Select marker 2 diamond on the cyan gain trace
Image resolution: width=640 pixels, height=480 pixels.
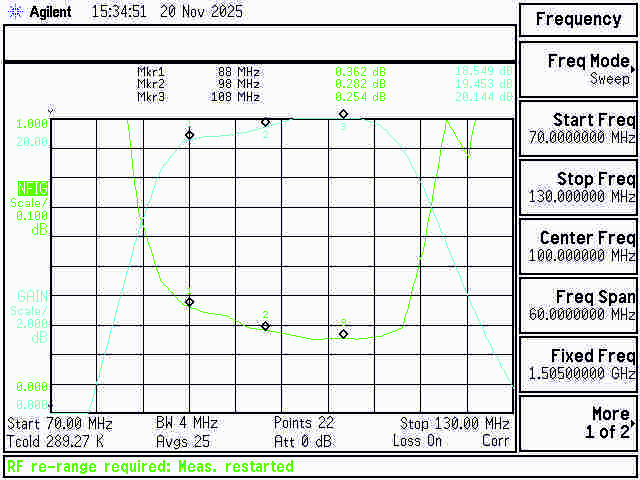pyautogui.click(x=265, y=122)
